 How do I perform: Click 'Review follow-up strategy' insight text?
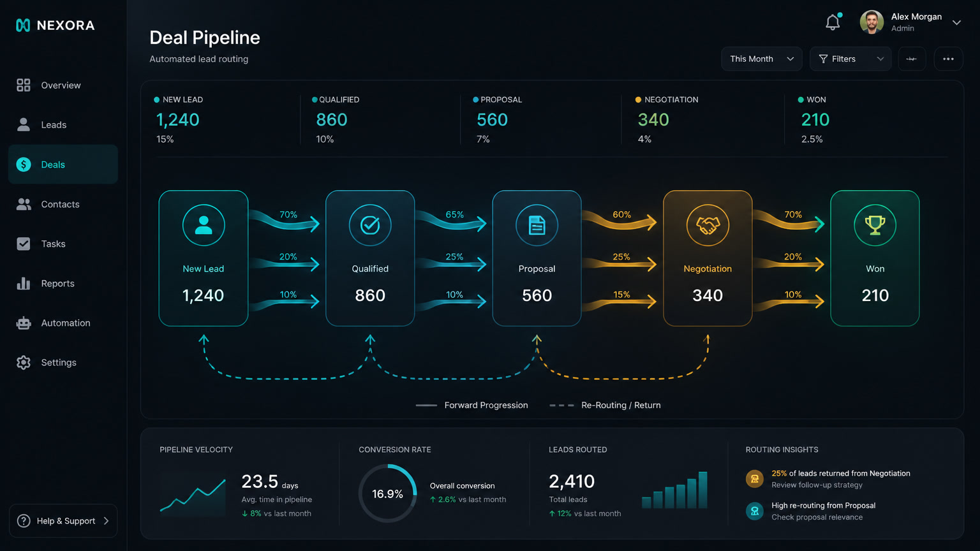[817, 485]
